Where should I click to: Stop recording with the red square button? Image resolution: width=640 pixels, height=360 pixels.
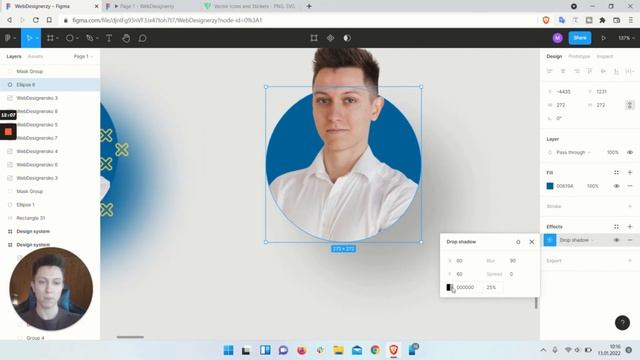pos(8,131)
